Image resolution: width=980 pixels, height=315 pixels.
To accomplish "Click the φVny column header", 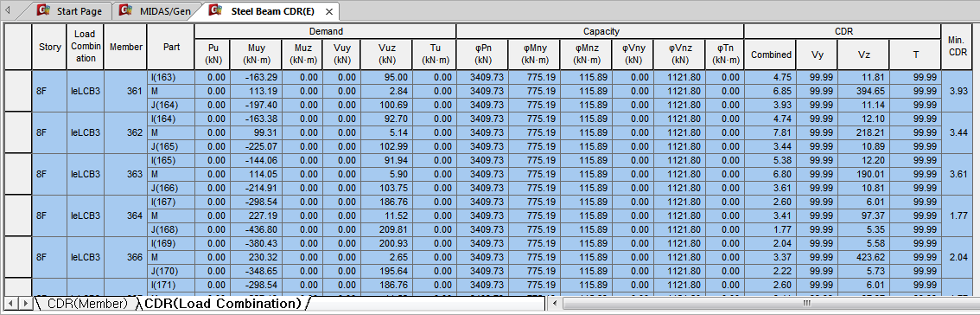I will coord(633,54).
